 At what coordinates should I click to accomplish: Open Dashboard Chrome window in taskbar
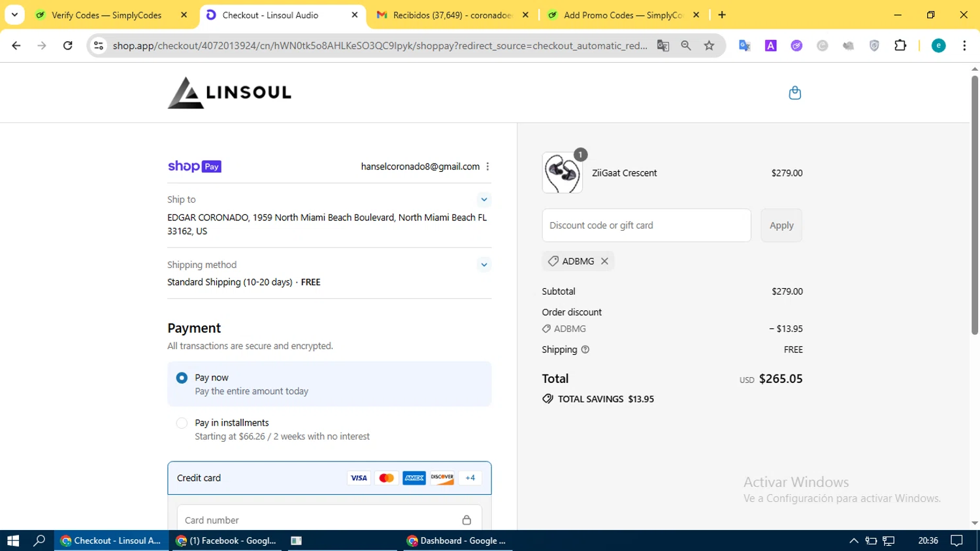[457, 541]
